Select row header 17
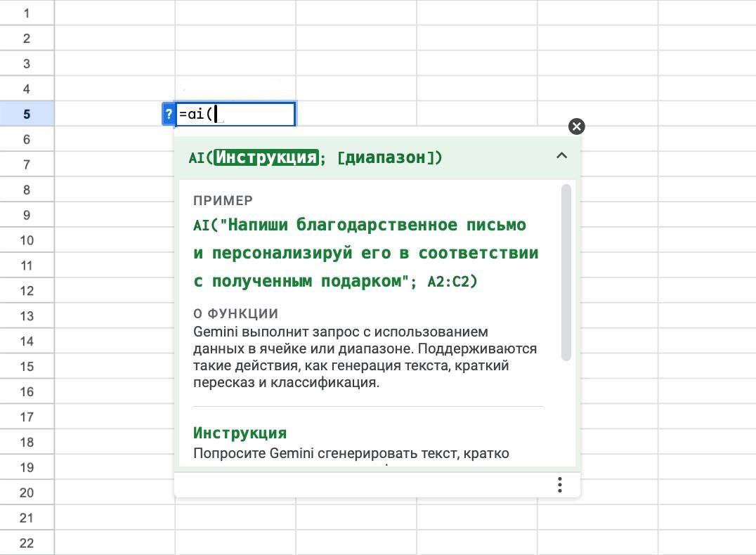Image resolution: width=756 pixels, height=555 pixels. coord(27,417)
